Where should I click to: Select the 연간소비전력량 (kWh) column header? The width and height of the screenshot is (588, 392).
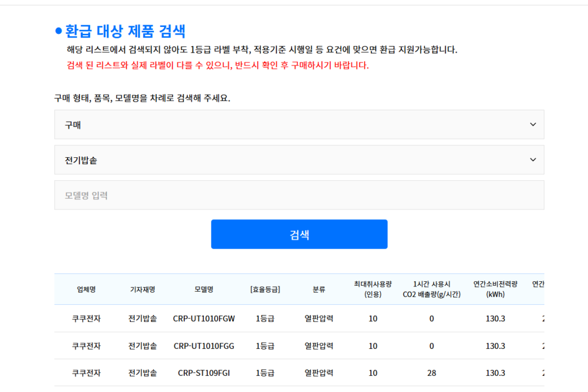[x=495, y=289]
